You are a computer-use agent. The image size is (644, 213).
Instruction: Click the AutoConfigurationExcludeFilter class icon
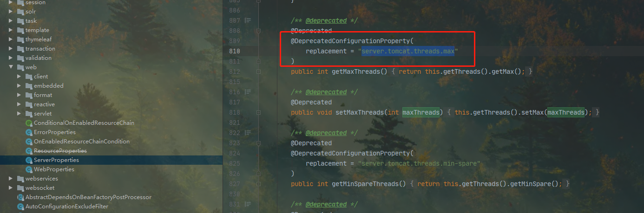coord(20,207)
